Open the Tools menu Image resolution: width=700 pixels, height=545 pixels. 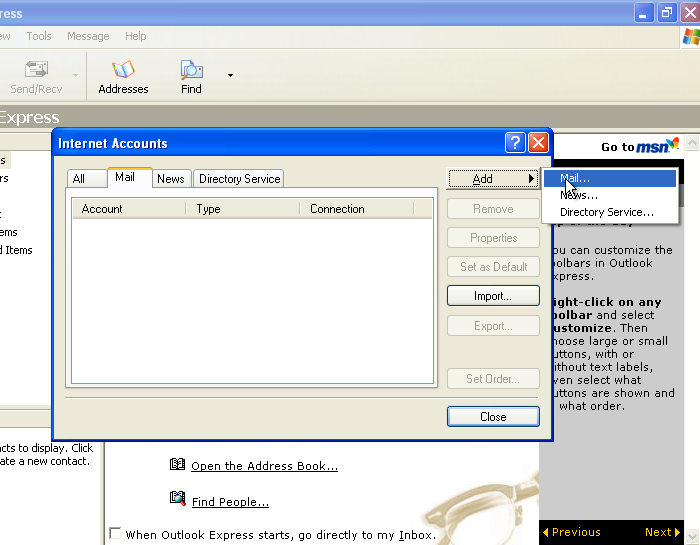pyautogui.click(x=39, y=36)
